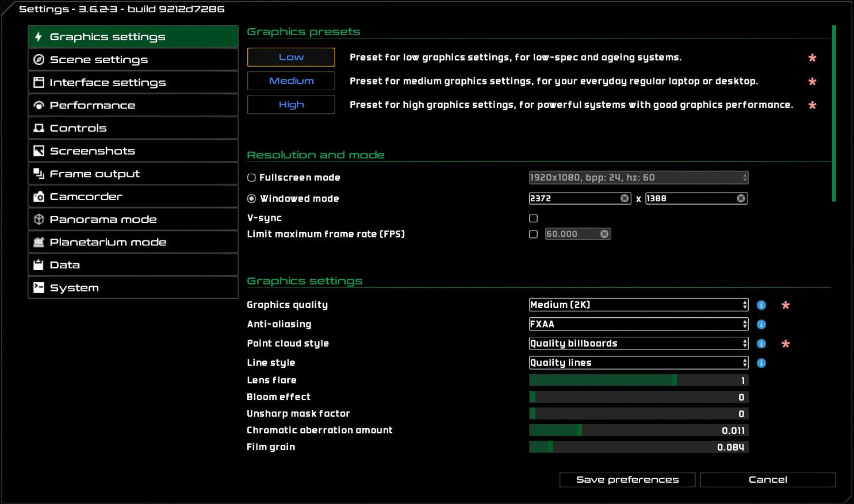Open the Graphics quality dropdown
Screen dimensions: 854x504
[638, 305]
